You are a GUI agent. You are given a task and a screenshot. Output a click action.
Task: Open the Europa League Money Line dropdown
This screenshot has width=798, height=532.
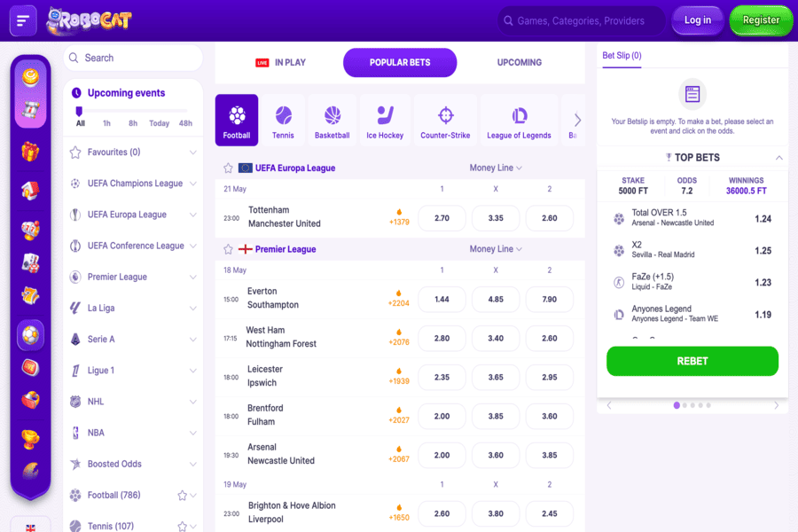click(496, 168)
